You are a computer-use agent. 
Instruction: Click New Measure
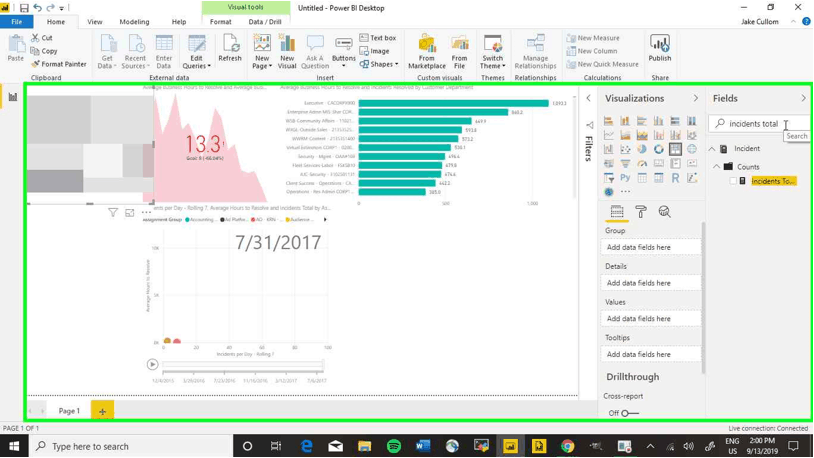pyautogui.click(x=593, y=38)
